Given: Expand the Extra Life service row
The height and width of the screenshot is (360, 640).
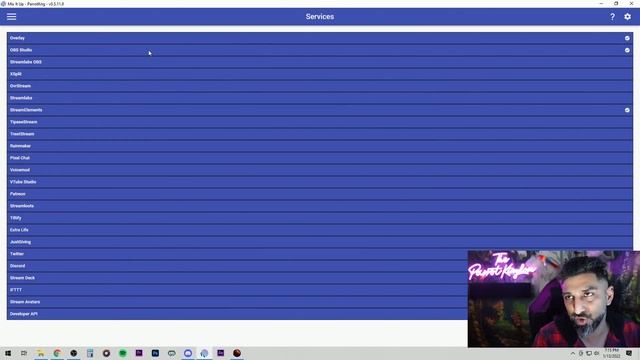Looking at the screenshot, I should tap(320, 230).
